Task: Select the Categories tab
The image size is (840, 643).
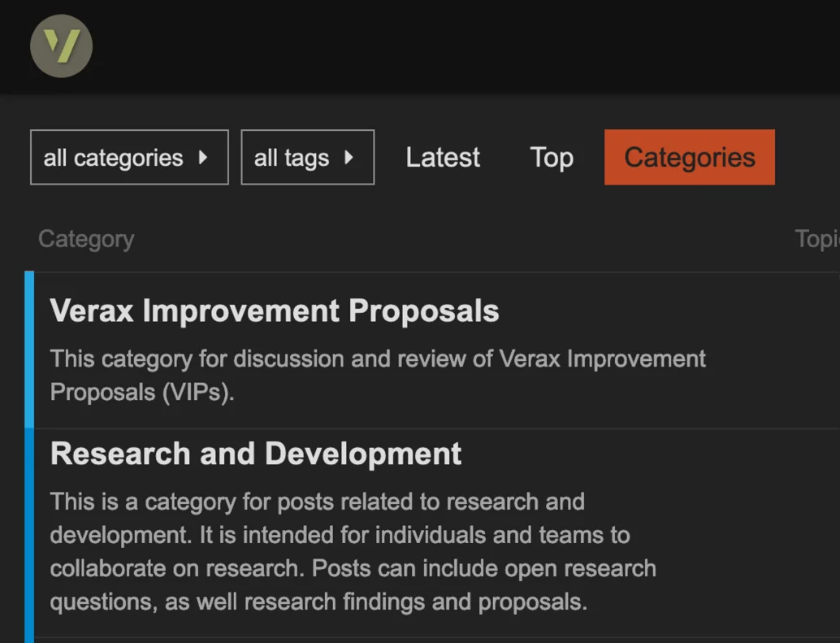Action: 690,157
